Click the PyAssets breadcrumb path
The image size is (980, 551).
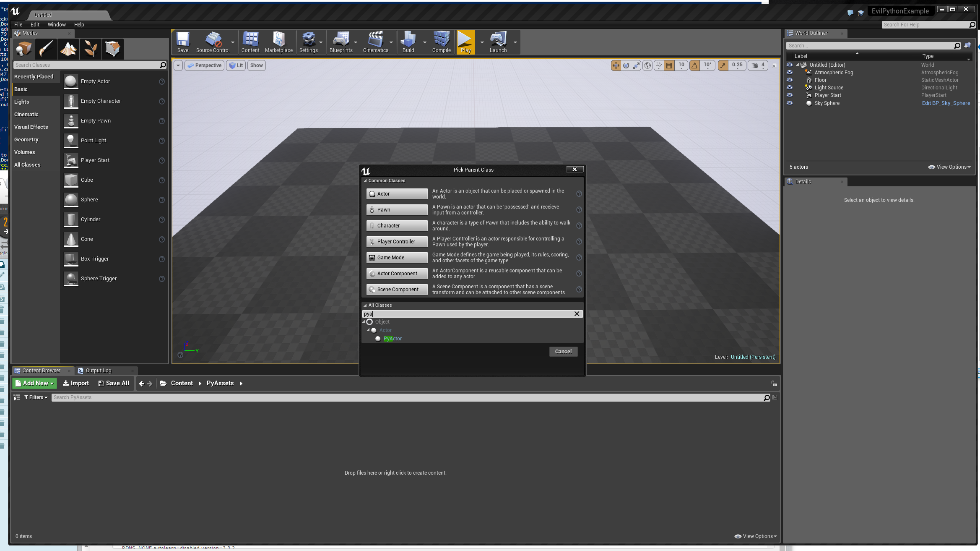pos(219,383)
